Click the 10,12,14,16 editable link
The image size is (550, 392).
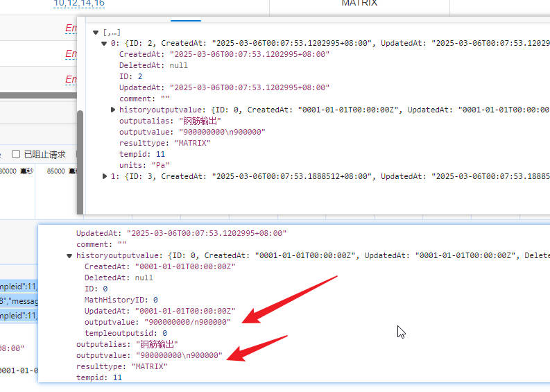(x=79, y=3)
